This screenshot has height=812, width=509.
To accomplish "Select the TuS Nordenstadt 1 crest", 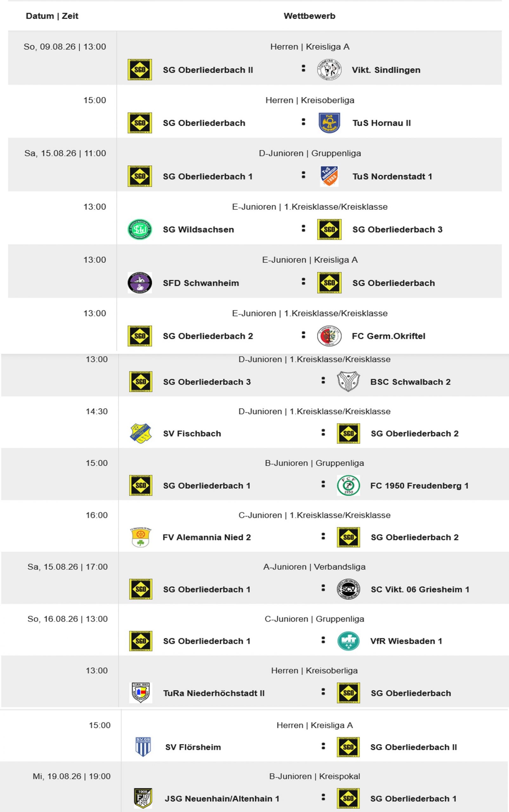I will click(x=329, y=176).
